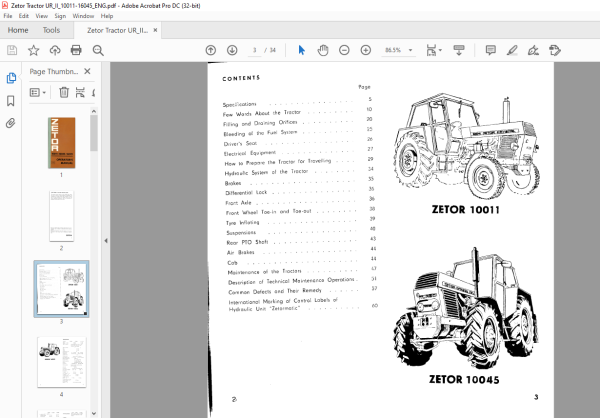The width and height of the screenshot is (600, 418).
Task: Open the find text magnifier
Action: (x=98, y=50)
